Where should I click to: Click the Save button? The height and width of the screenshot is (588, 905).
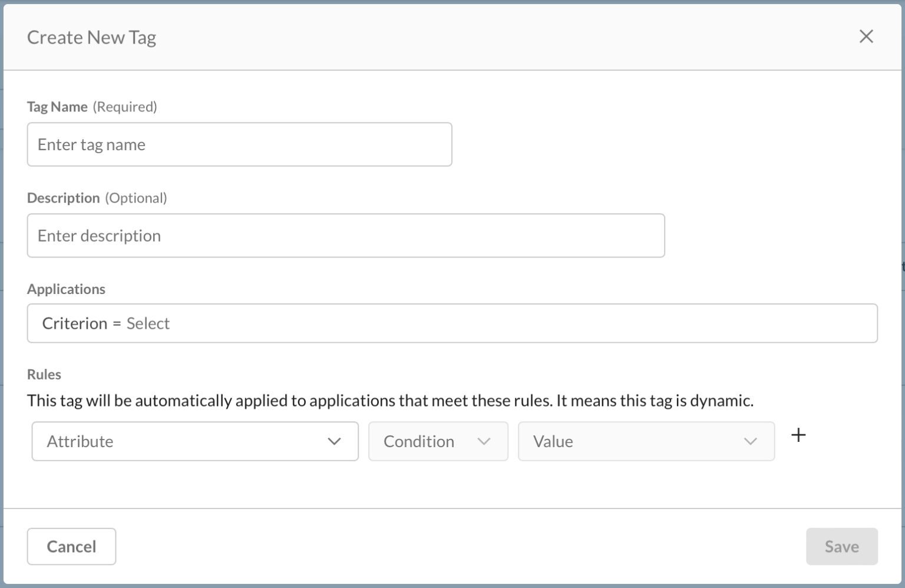tap(841, 546)
